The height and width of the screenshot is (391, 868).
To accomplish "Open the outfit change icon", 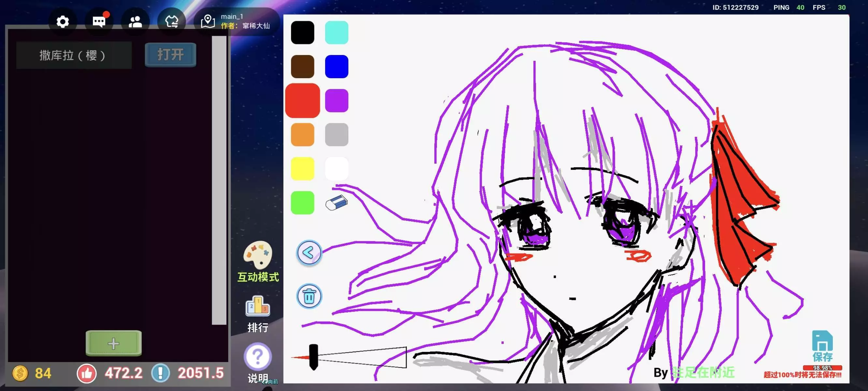I will [171, 22].
